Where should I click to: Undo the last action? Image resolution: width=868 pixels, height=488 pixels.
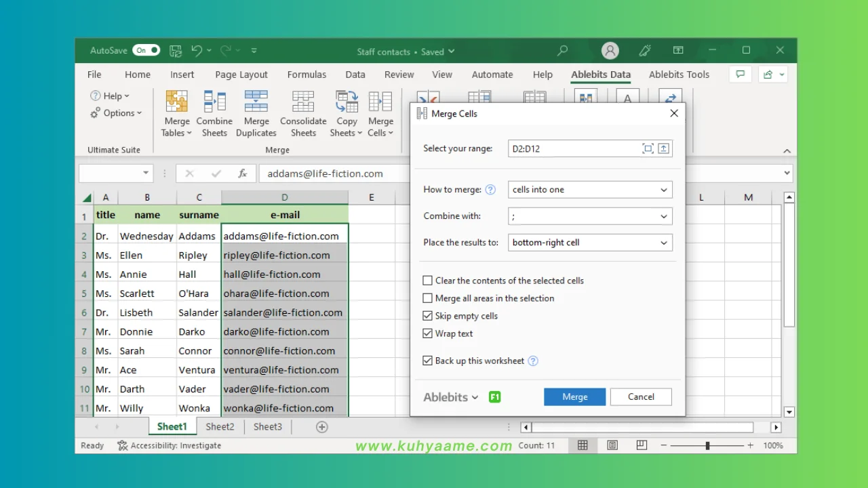(197, 51)
